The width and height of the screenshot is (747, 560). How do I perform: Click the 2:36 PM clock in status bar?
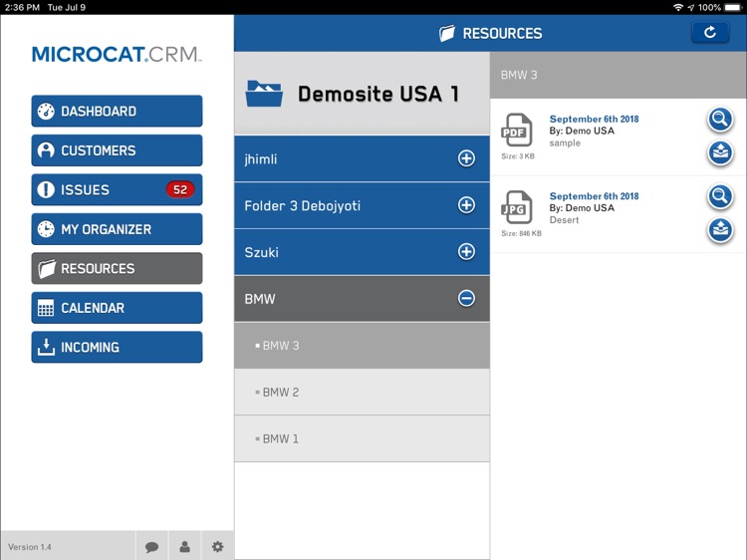22,7
